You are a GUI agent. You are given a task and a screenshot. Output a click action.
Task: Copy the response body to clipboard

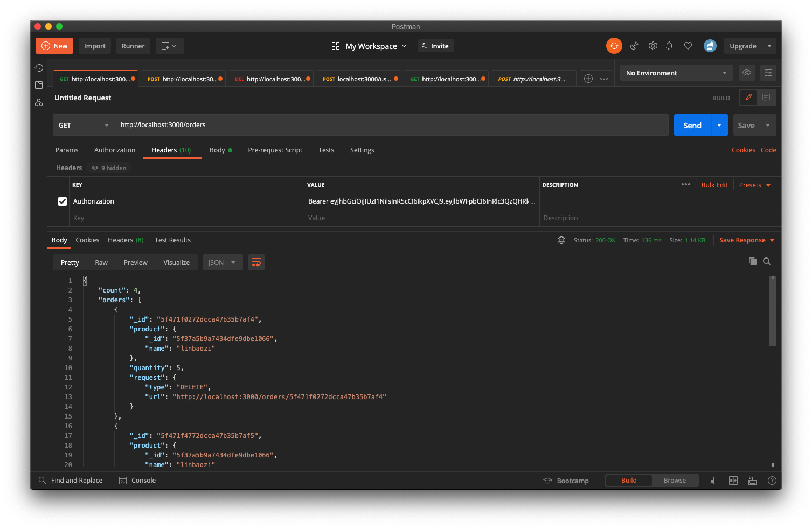coord(753,261)
